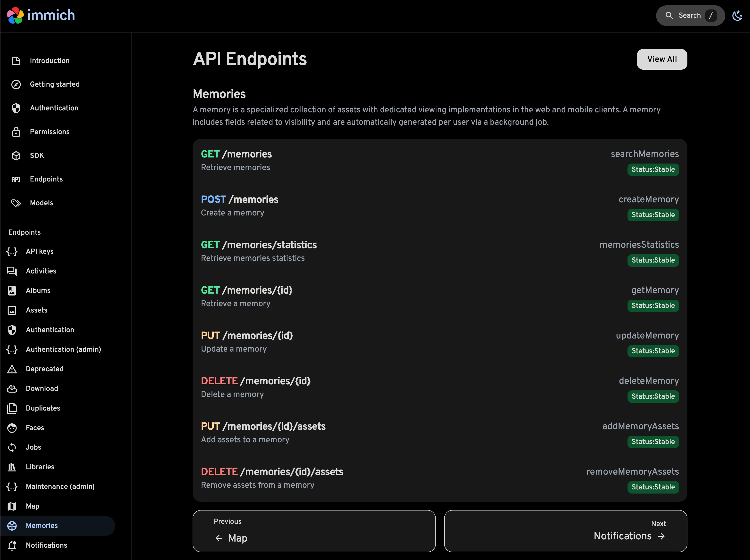Open the Download section

coord(42,388)
